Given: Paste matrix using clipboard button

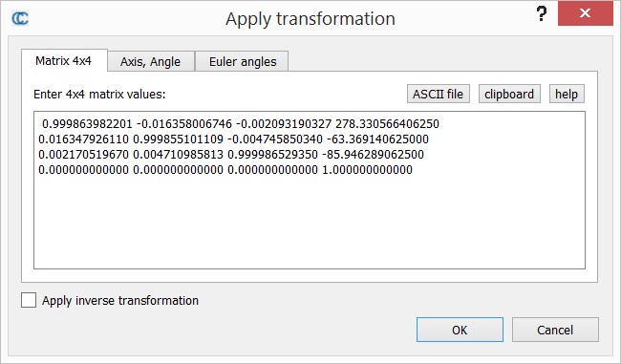Looking at the screenshot, I should [x=509, y=94].
